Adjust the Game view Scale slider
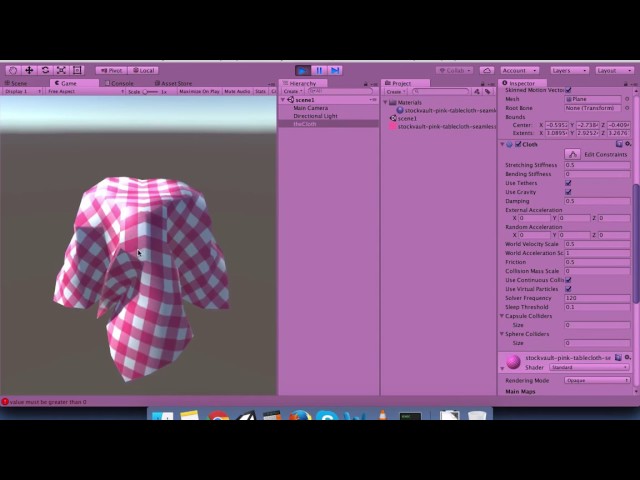640x480 pixels. tap(150, 91)
